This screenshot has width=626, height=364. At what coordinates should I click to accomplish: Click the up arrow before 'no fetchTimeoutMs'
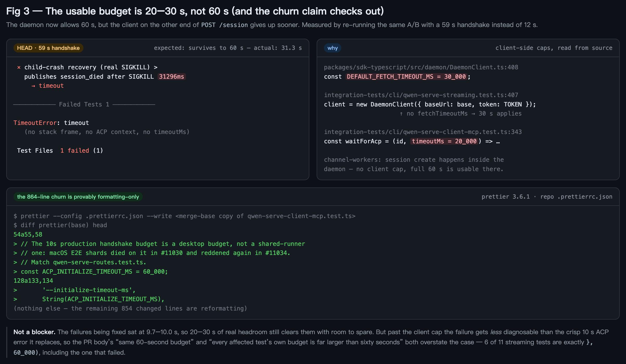tap(401, 114)
